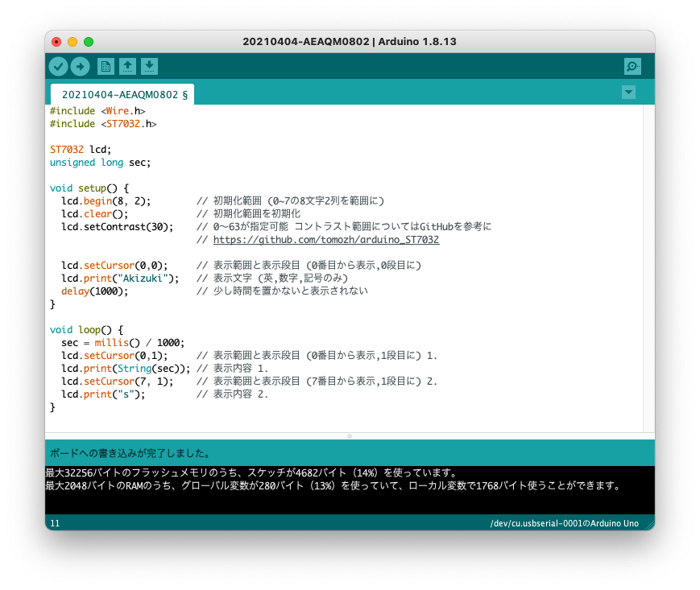Click the upload completion message bar
700x590 pixels.
coord(242,452)
